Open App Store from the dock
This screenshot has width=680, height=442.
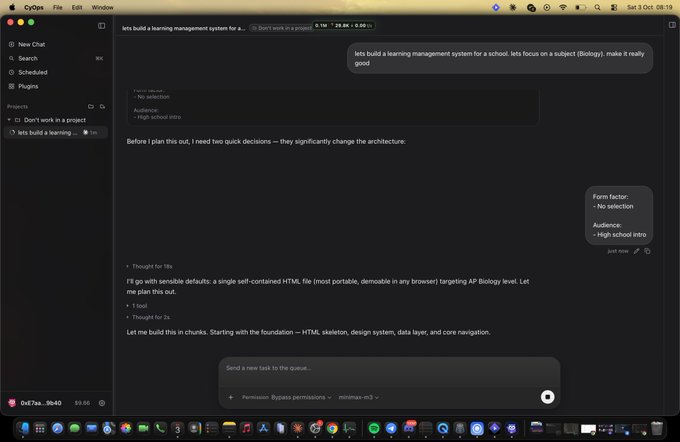[x=263, y=429]
